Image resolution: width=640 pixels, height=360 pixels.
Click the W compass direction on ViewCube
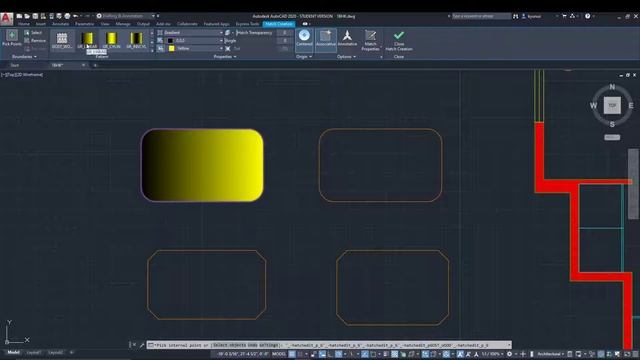tap(593, 105)
